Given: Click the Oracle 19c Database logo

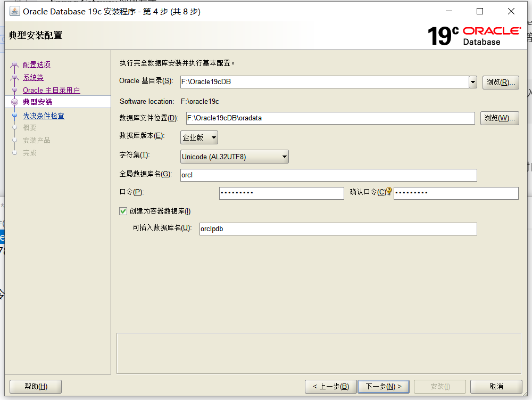Looking at the screenshot, I should [x=474, y=36].
